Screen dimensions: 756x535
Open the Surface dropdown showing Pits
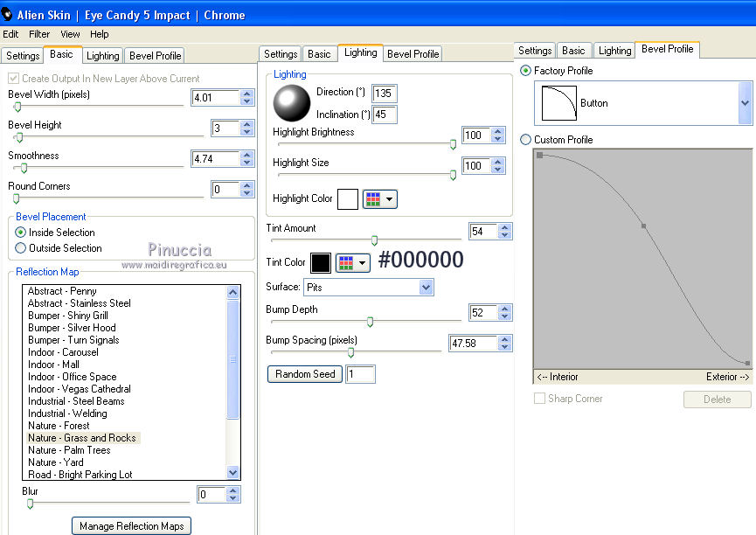click(368, 287)
